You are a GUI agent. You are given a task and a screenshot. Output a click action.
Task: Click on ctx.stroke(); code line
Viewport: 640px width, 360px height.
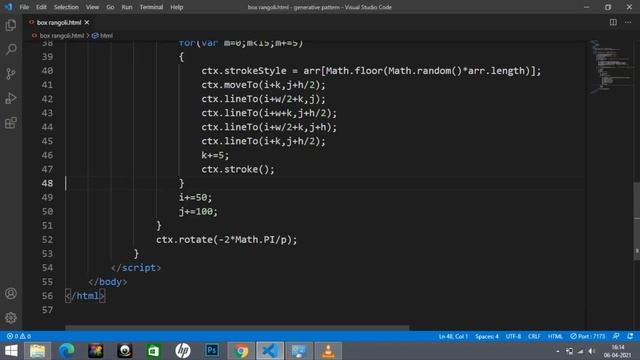[x=238, y=169]
